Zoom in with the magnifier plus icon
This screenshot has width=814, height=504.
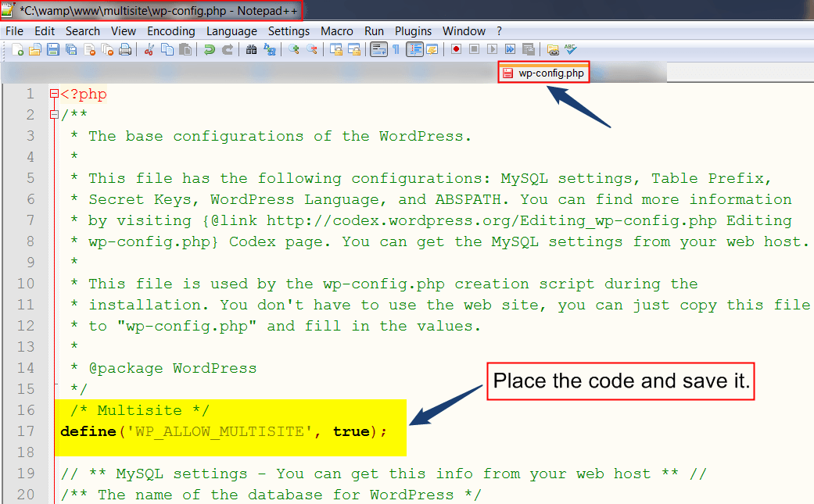tap(294, 50)
